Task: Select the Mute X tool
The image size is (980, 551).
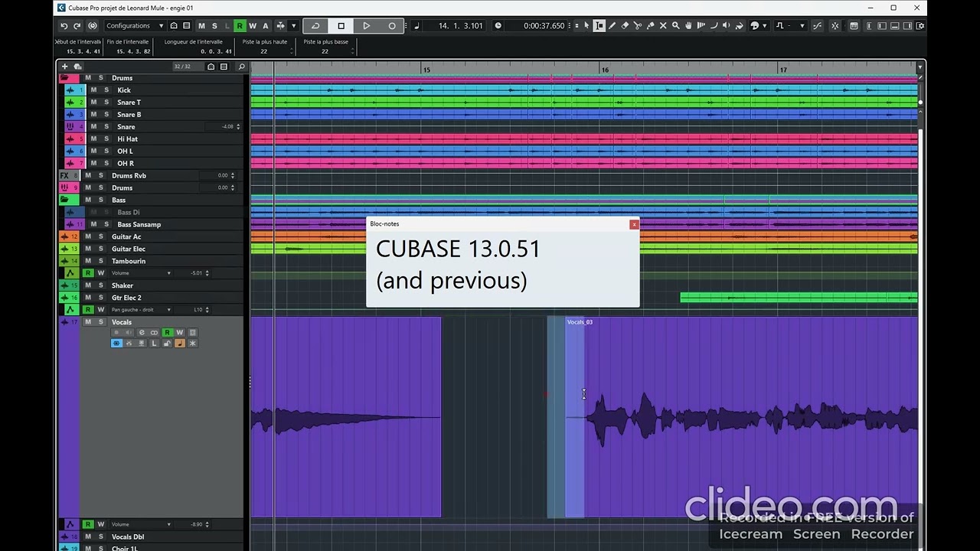Action: [x=663, y=25]
